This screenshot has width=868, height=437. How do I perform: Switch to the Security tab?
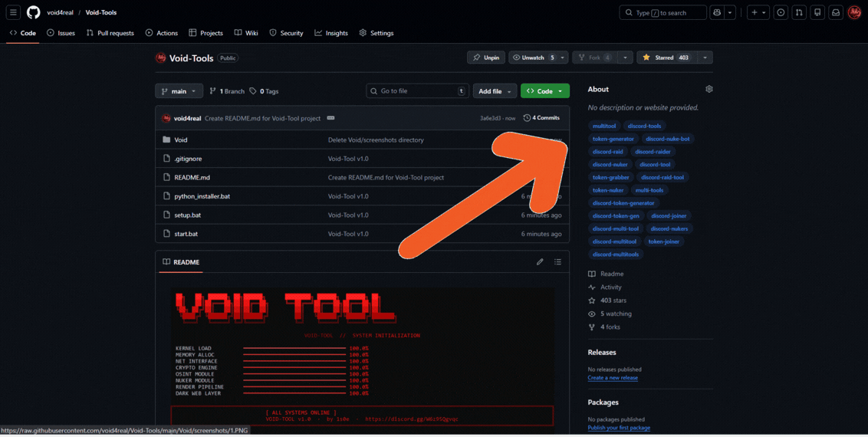286,33
